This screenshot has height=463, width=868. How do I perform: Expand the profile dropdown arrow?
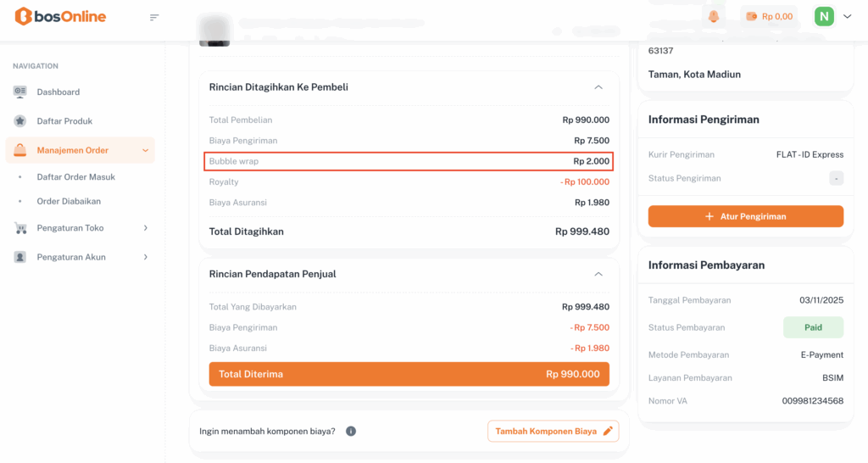[x=848, y=16]
